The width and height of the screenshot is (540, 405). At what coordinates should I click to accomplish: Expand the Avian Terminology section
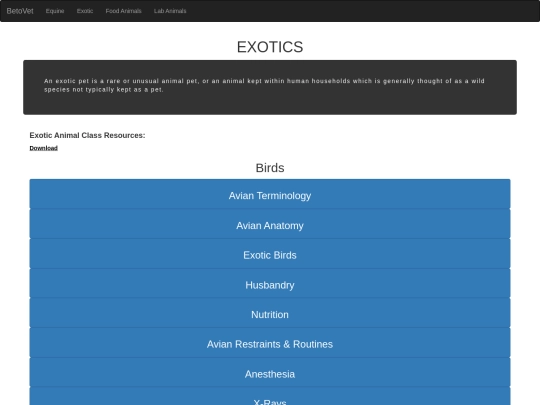[x=270, y=194]
